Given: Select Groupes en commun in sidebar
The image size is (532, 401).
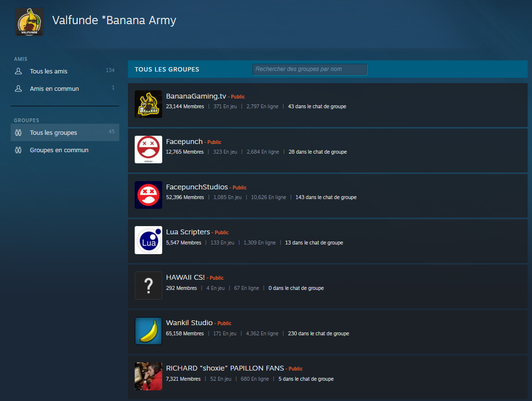Looking at the screenshot, I should click(65, 150).
